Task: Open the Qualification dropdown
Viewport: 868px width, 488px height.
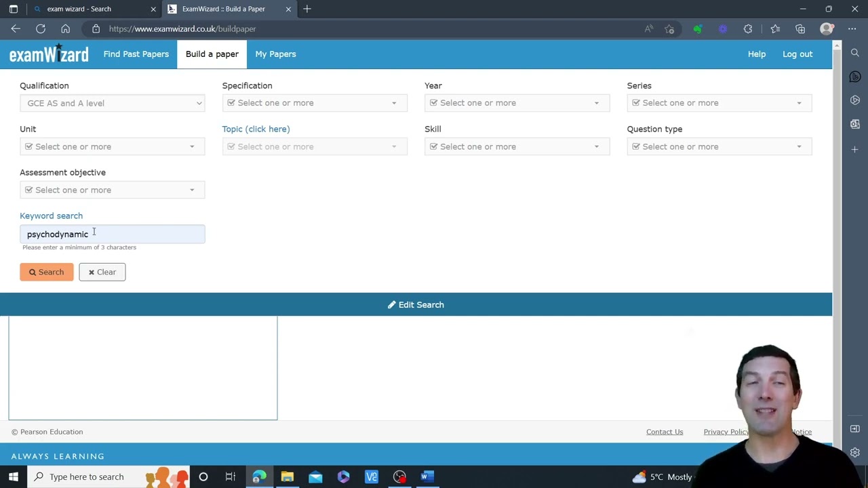Action: [x=113, y=103]
